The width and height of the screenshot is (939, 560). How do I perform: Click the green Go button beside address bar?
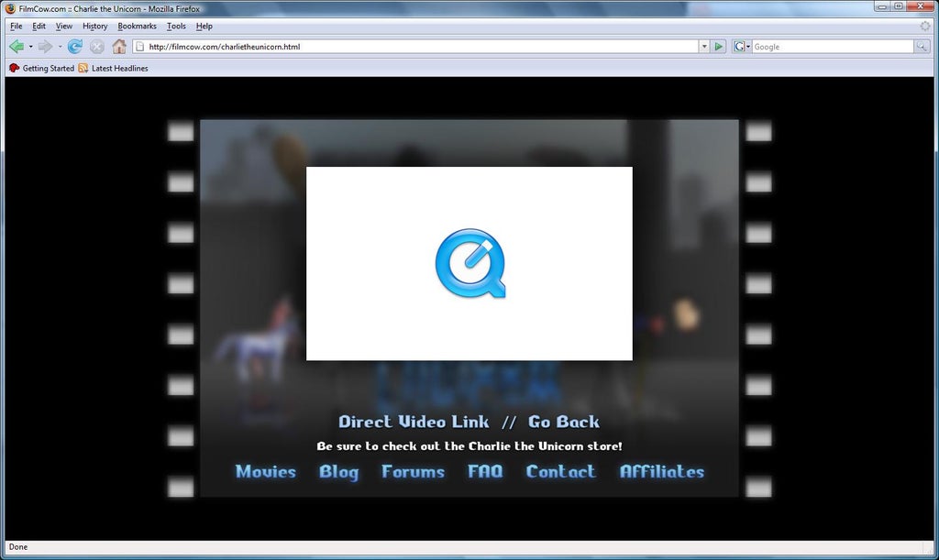719,46
